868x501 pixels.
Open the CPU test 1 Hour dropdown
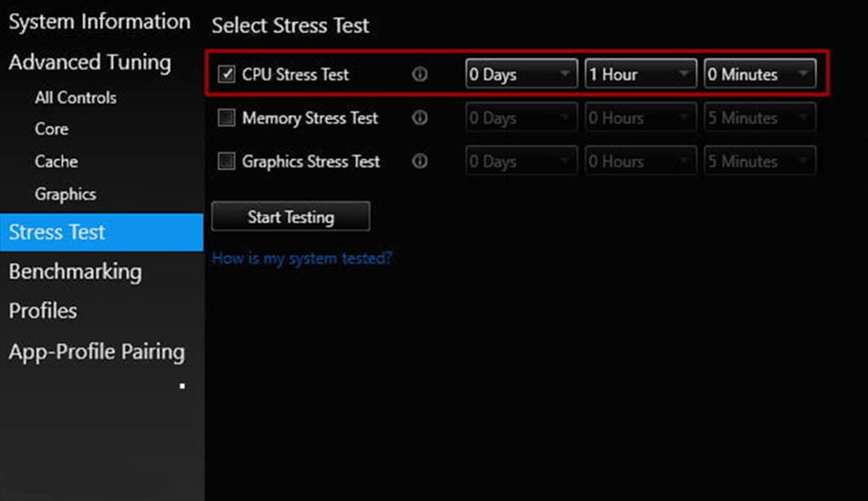coord(640,74)
